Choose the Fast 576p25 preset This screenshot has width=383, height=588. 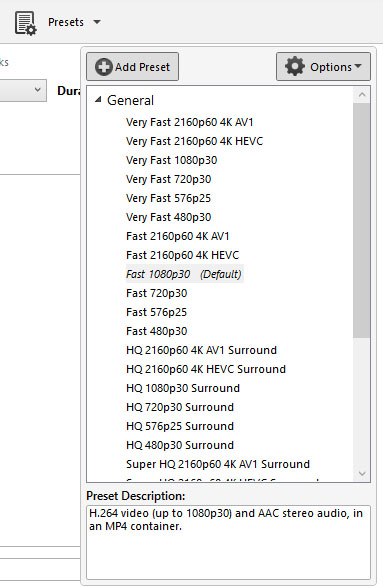[x=156, y=312]
